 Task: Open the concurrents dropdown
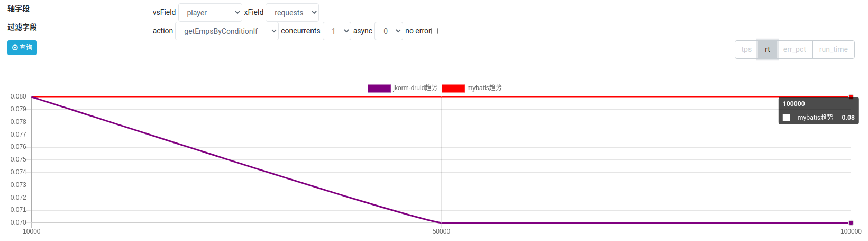(x=337, y=31)
